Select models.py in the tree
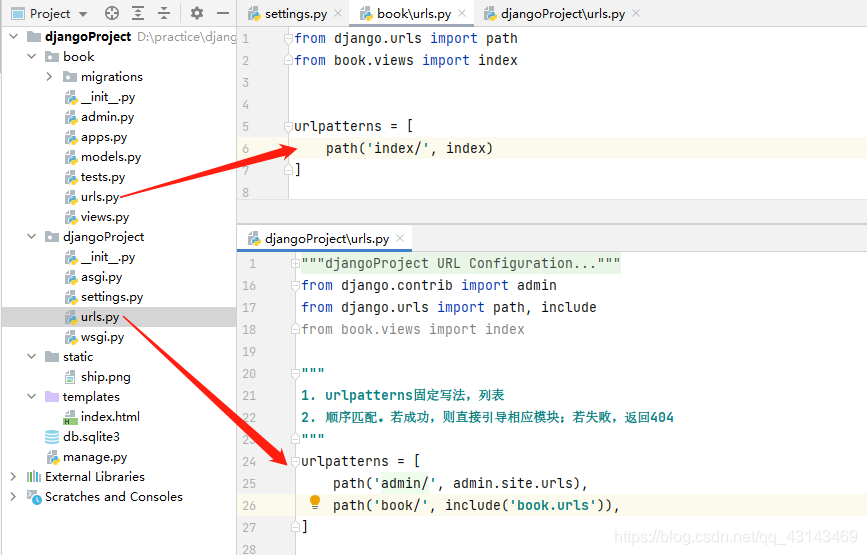The height and width of the screenshot is (555, 867). pyautogui.click(x=111, y=157)
